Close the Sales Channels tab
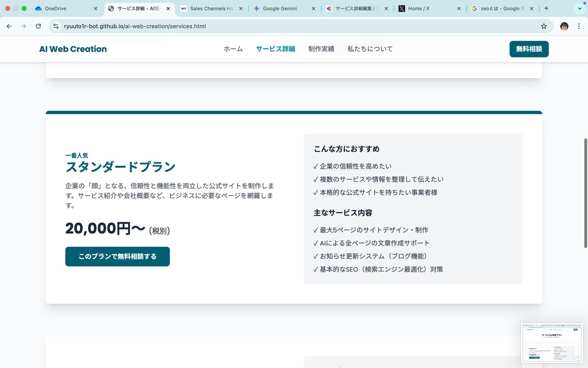 point(241,9)
